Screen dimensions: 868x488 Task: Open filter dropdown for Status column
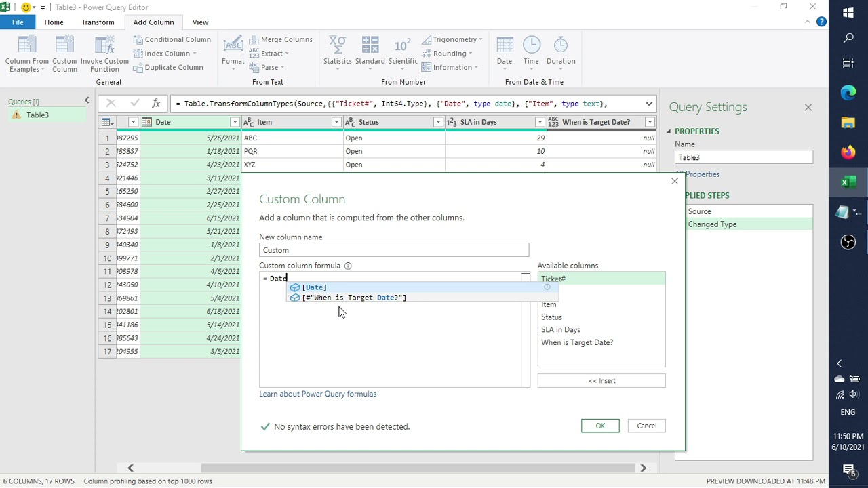tap(438, 122)
